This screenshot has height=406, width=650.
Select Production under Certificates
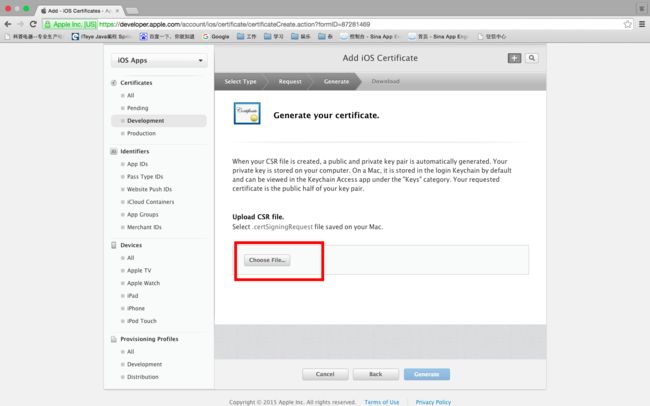click(x=141, y=134)
